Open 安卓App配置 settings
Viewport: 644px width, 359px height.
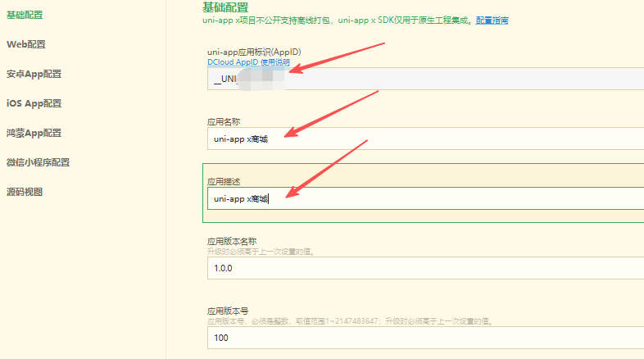(34, 74)
